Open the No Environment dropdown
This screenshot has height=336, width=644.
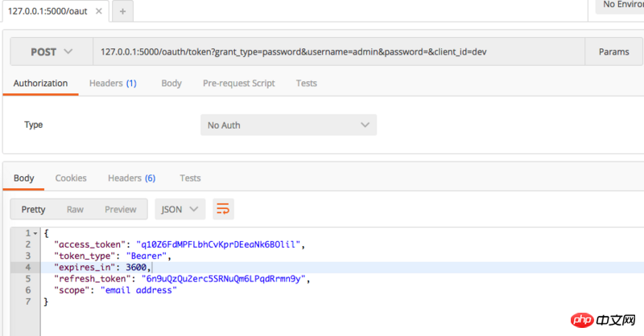point(618,6)
